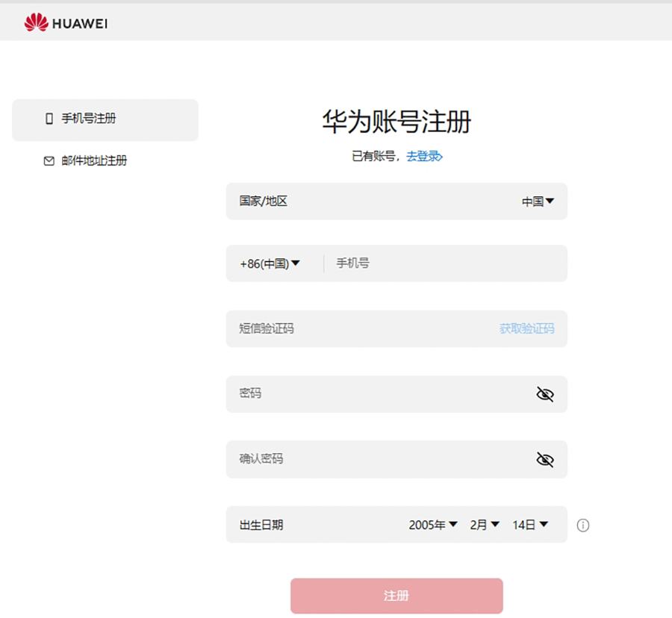Click the phone icon beside 手机号注册
This screenshot has width=672, height=618.
click(x=48, y=118)
